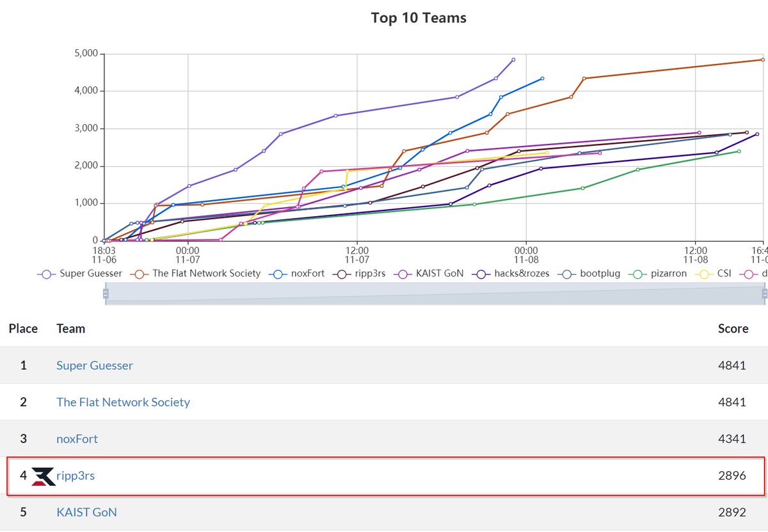Open The Flat Network Society team page
The image size is (768, 532).
(x=123, y=402)
